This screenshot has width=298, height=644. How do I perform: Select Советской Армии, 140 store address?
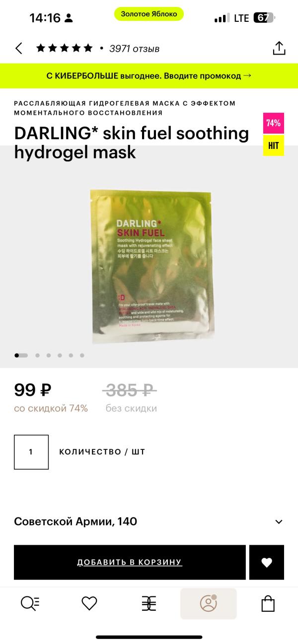(75, 521)
